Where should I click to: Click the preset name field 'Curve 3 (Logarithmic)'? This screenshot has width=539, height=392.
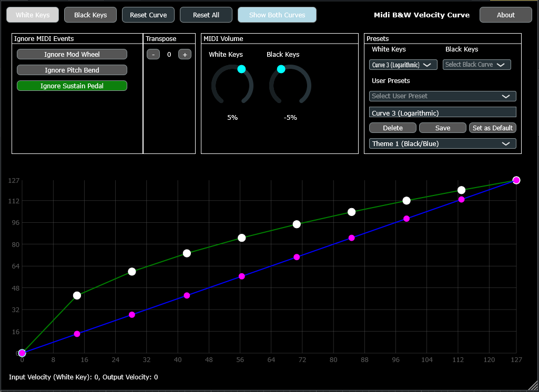pyautogui.click(x=443, y=112)
